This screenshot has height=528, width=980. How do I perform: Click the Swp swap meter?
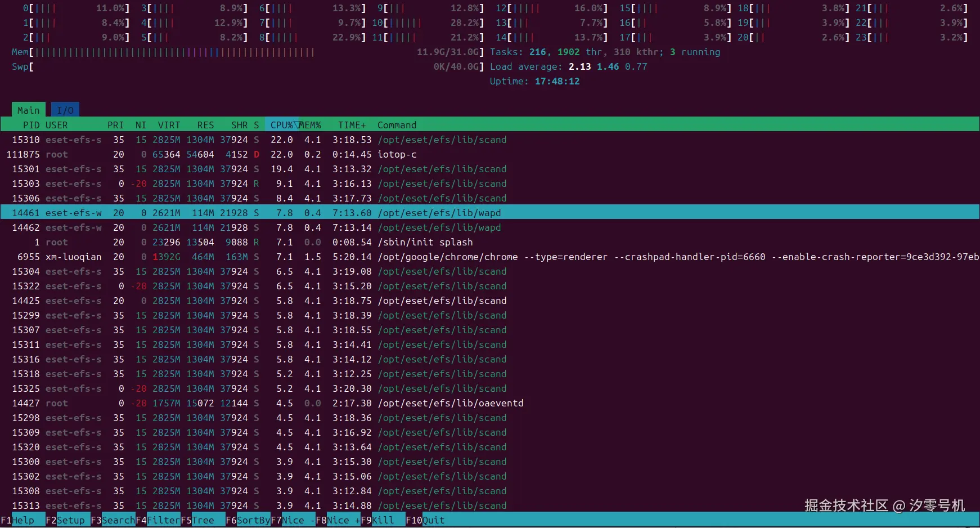pyautogui.click(x=248, y=66)
